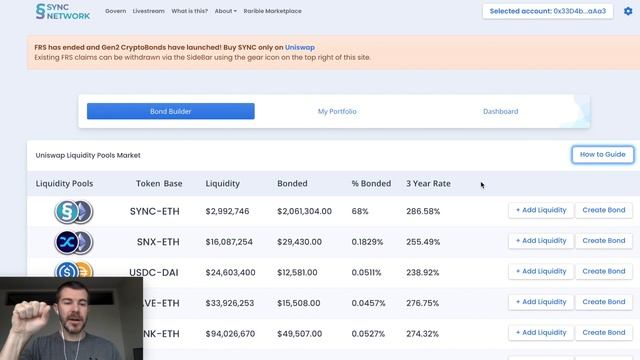Viewport: 640px width, 360px height.
Task: Click the 0.1829% bonded percentage
Action: [367, 242]
